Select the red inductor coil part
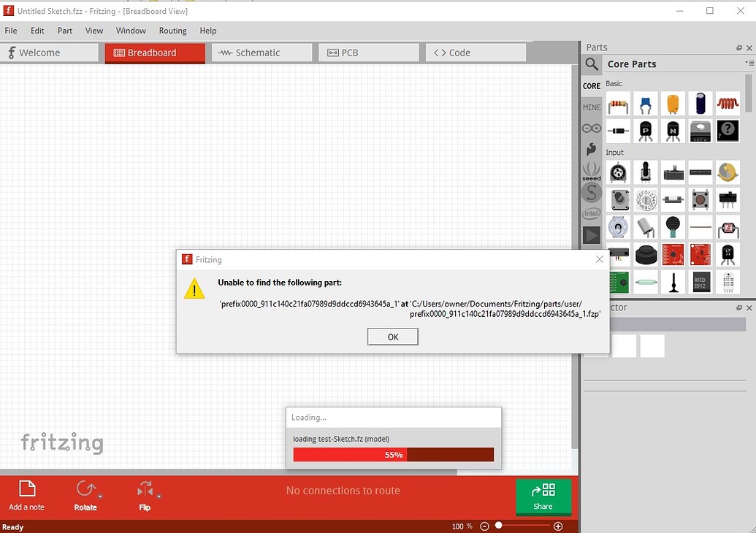This screenshot has height=533, width=756. click(728, 104)
